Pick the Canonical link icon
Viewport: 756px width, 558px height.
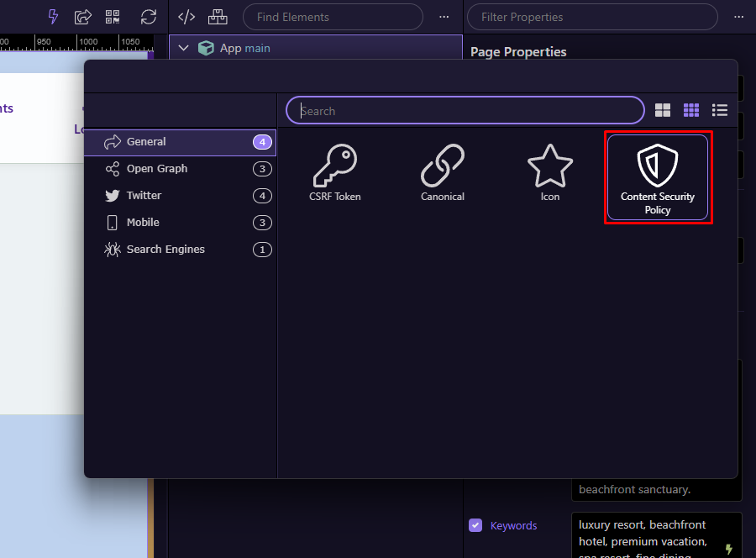442,172
